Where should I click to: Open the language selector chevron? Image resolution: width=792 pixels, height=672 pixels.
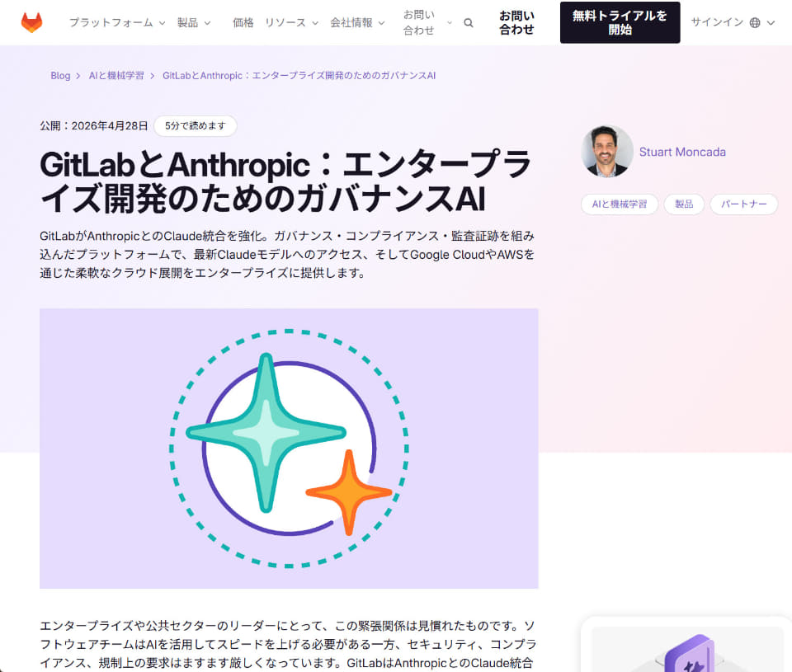coord(771,23)
